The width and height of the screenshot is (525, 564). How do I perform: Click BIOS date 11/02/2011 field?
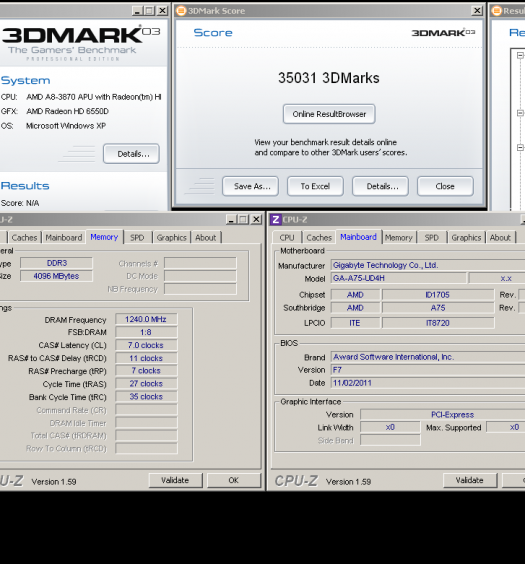pyautogui.click(x=428, y=383)
